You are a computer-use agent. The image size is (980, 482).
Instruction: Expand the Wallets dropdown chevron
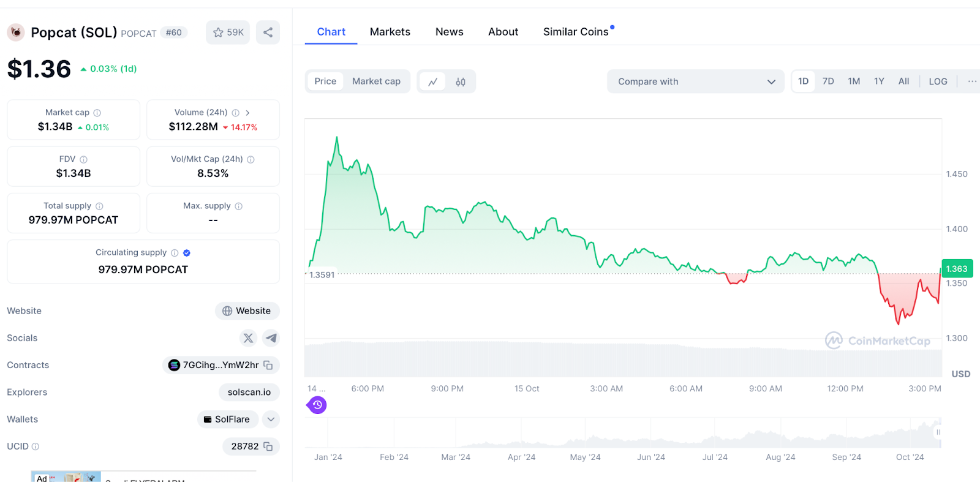point(271,420)
